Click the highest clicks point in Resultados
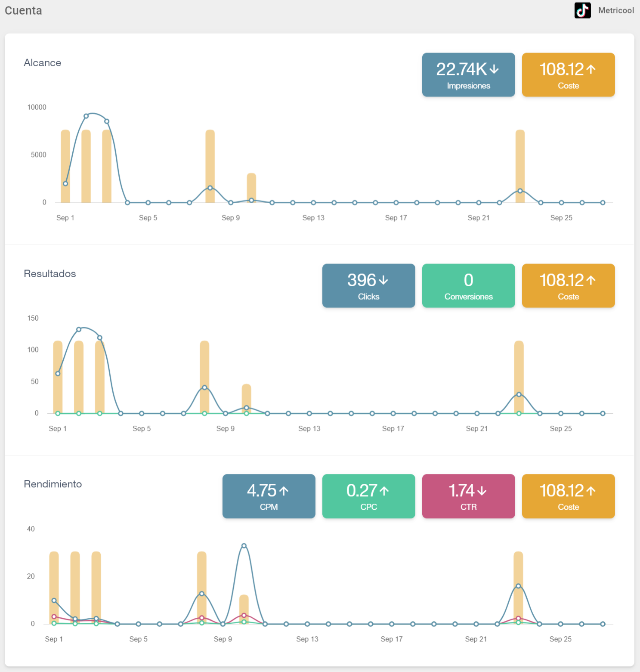Screen dimensions: 640x672 [79, 329]
